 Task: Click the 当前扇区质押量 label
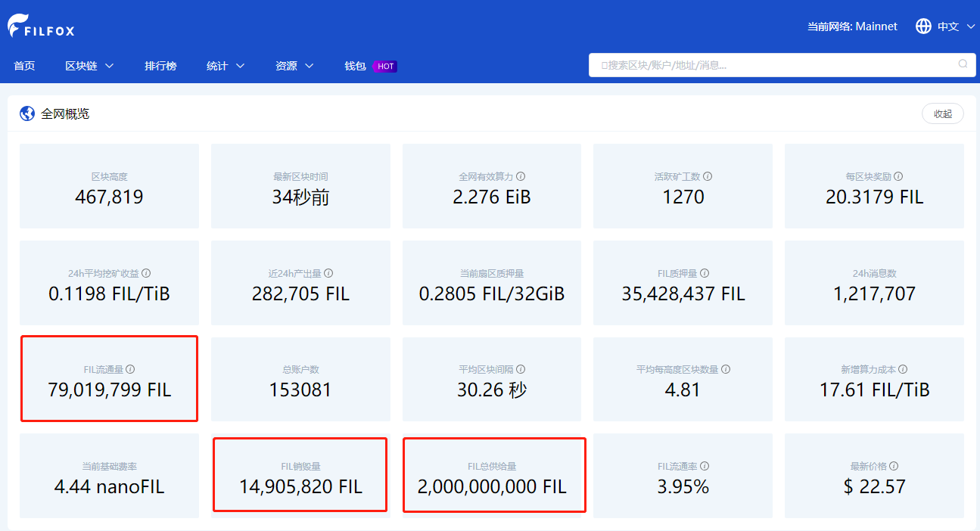[x=492, y=273]
